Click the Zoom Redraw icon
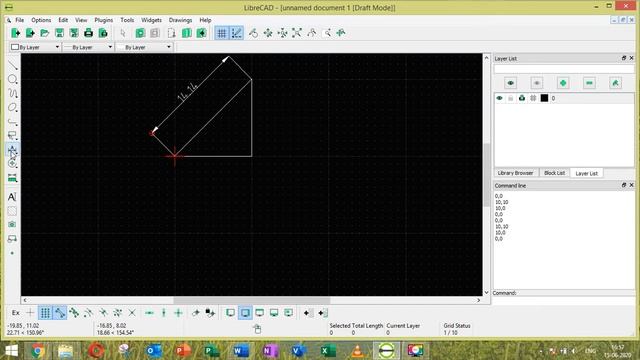 [253, 33]
